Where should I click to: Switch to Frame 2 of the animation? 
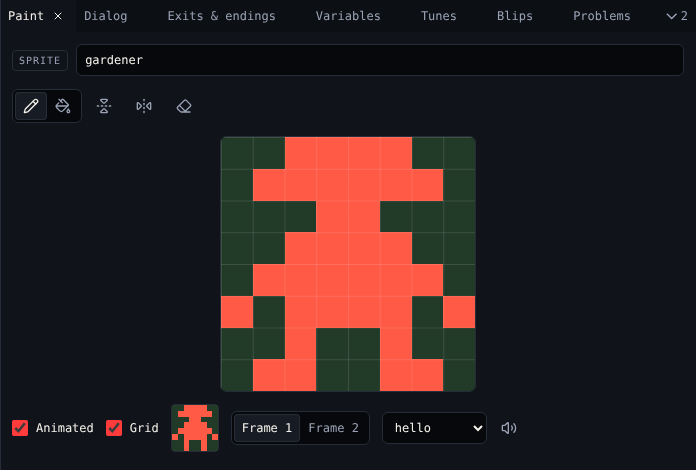coord(333,428)
